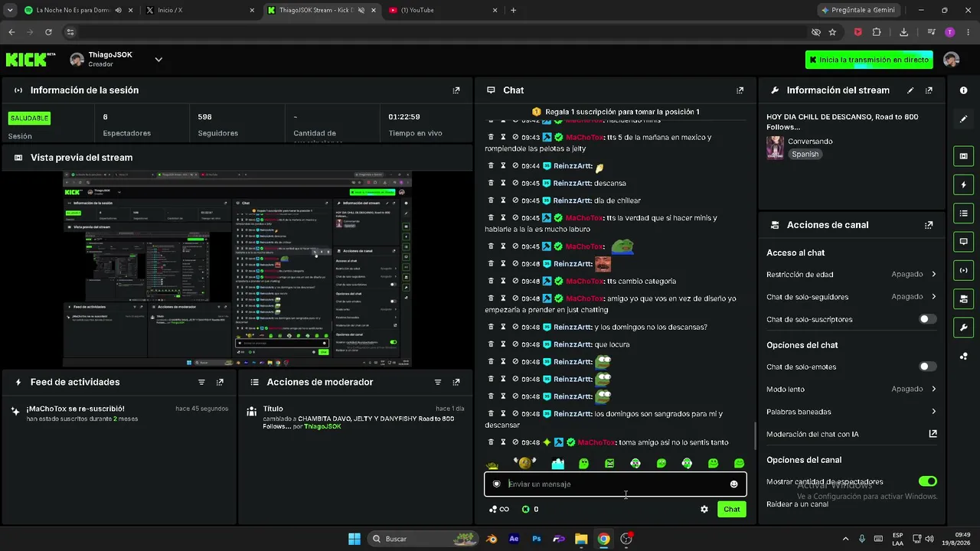Image resolution: width=980 pixels, height=551 pixels.
Task: Pop out the Chat panel
Action: [x=740, y=90]
